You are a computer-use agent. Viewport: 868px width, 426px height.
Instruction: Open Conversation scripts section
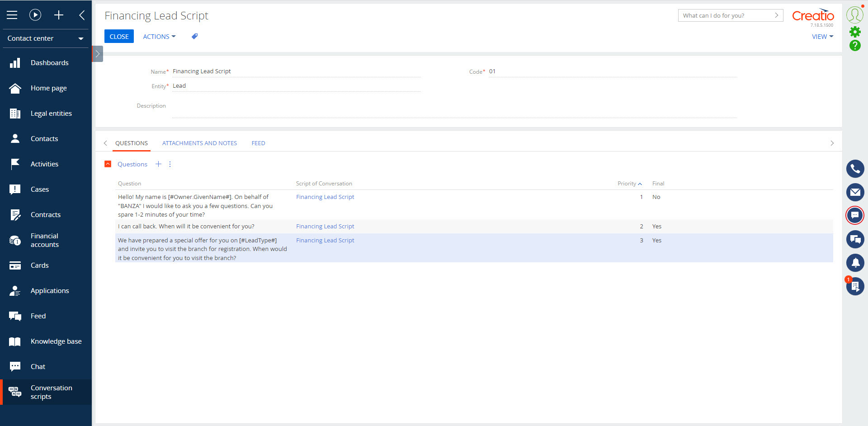(46, 392)
